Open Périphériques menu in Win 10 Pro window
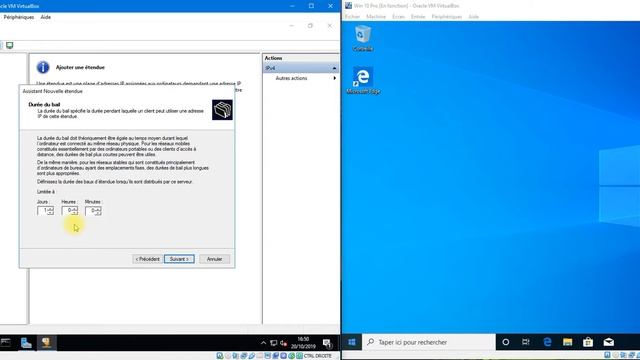This screenshot has width=640, height=360. 447,17
